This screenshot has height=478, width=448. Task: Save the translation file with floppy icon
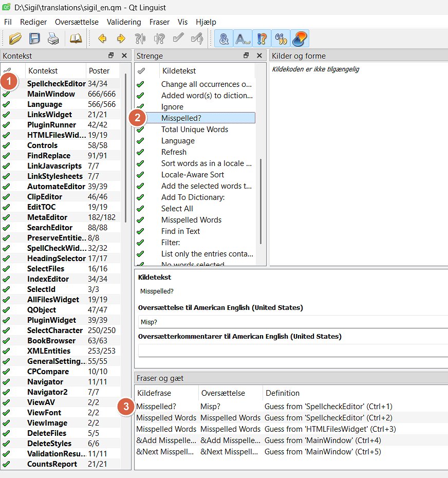tap(34, 39)
